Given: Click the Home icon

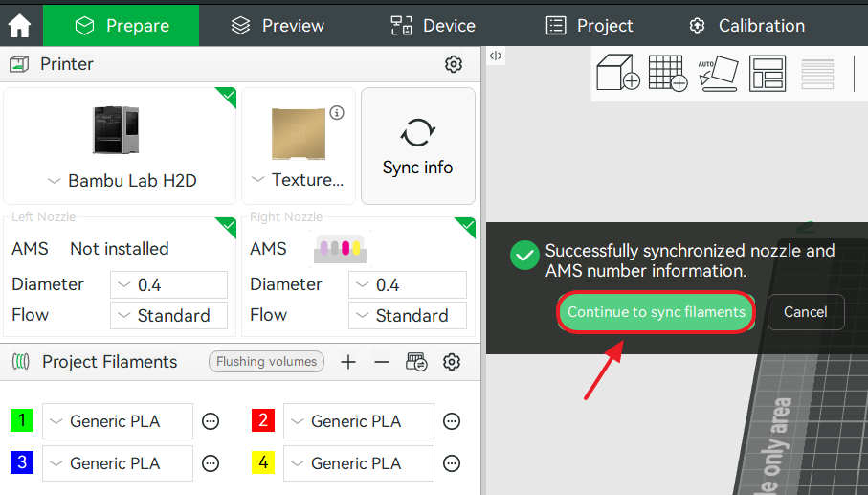Looking at the screenshot, I should 20,26.
